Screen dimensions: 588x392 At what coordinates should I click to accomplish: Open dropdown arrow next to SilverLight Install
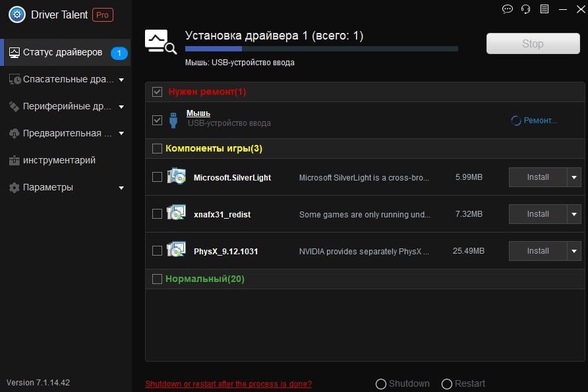pos(574,177)
